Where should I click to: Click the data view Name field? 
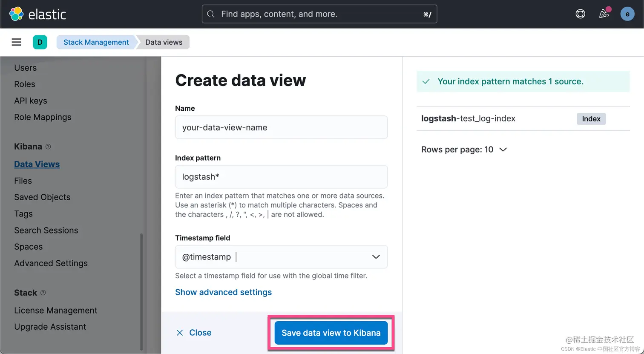pyautogui.click(x=281, y=127)
